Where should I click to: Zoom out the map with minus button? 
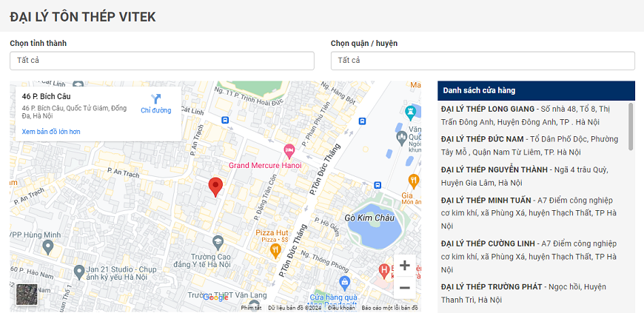(405, 288)
